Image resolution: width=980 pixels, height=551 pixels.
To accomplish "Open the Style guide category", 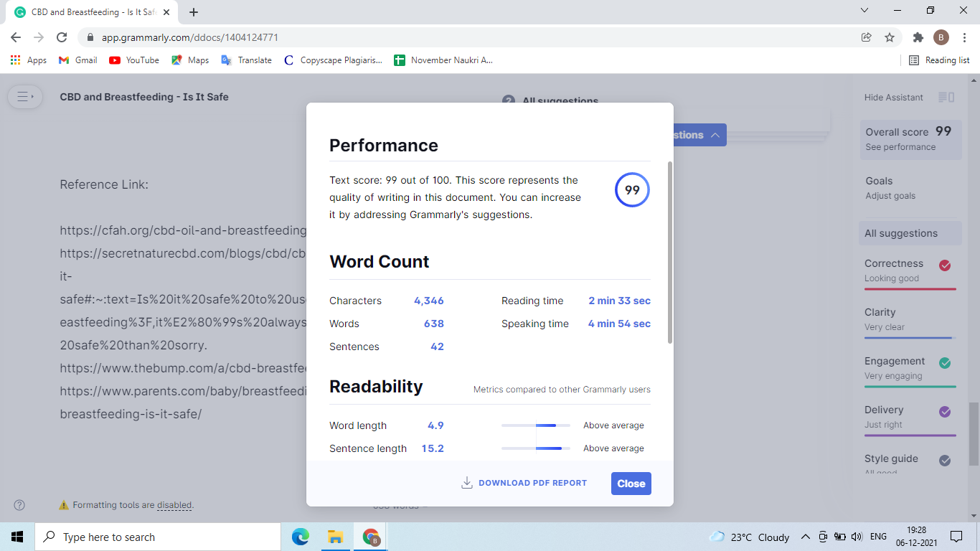I will pos(910,462).
